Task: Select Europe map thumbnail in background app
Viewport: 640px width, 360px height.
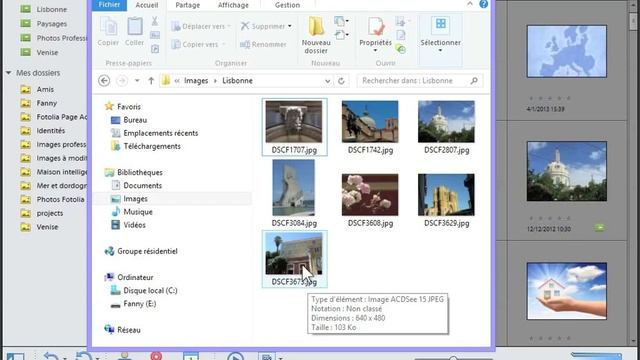Action: click(x=567, y=51)
